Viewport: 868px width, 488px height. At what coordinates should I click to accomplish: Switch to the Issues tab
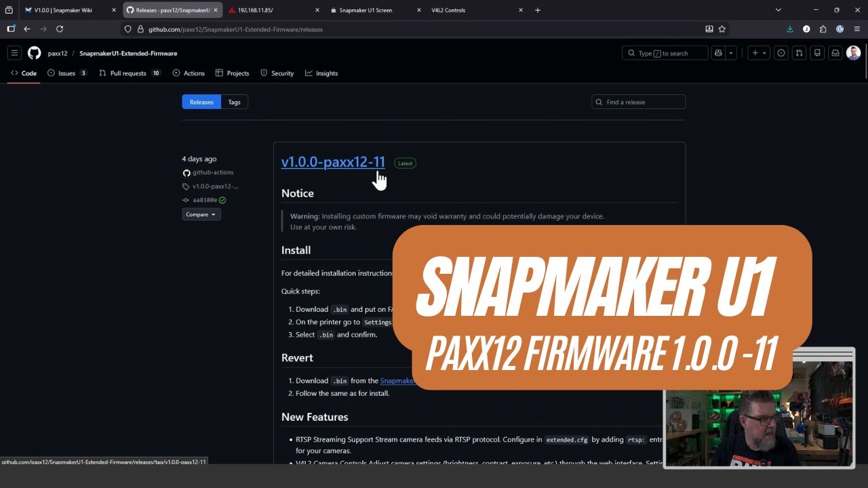[x=67, y=73]
